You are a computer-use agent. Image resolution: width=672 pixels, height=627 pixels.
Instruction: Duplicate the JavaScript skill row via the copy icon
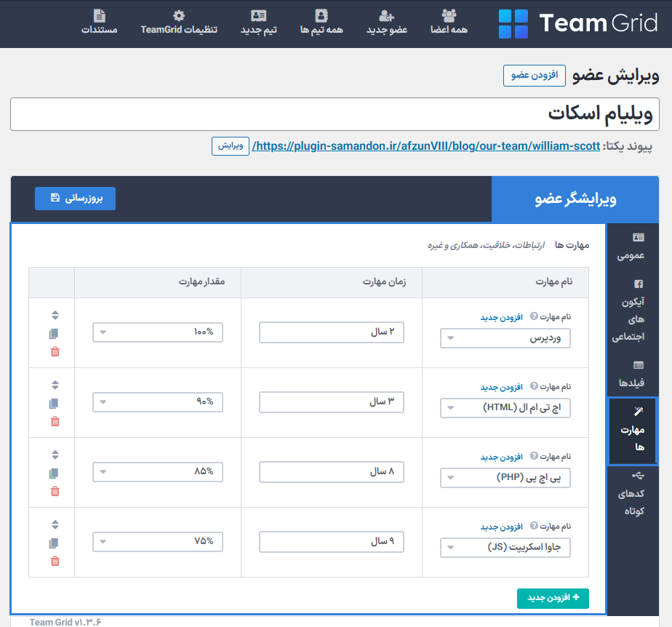tap(55, 543)
